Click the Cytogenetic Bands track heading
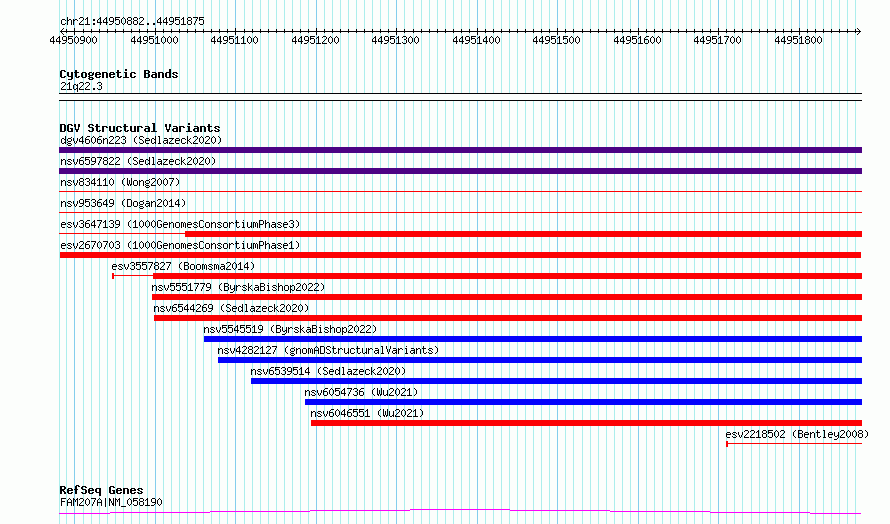 [x=119, y=74]
